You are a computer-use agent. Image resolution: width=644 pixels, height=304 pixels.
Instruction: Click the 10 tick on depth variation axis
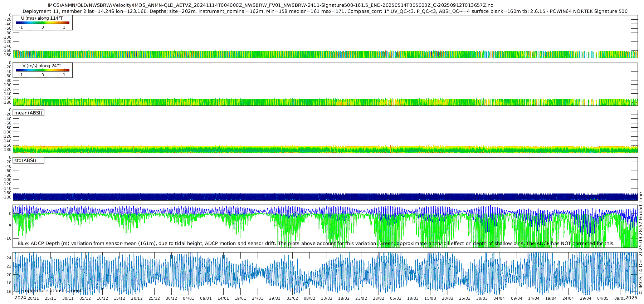(9, 238)
